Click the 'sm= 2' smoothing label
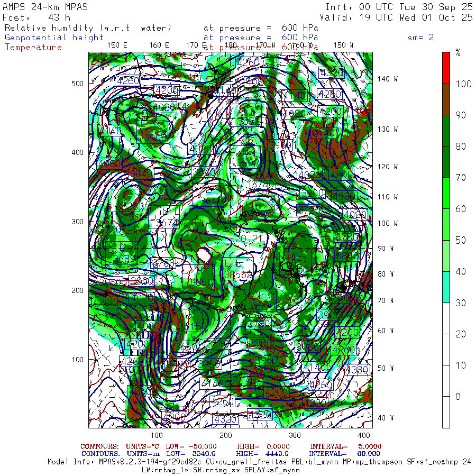The height and width of the screenshot is (476, 476). (420, 38)
